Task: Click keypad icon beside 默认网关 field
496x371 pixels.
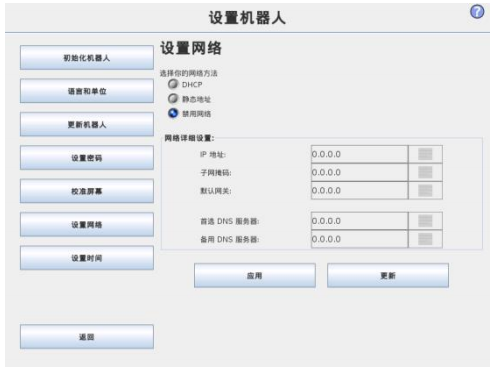Action: click(x=425, y=190)
